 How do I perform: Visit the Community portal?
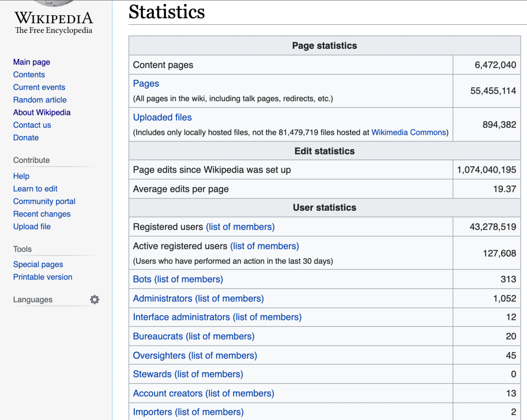(44, 201)
